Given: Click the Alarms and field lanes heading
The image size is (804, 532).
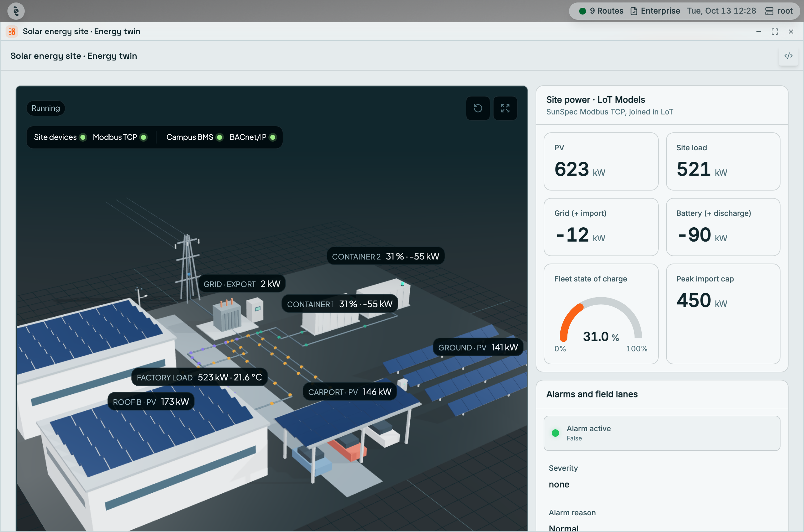Looking at the screenshot, I should pos(592,394).
